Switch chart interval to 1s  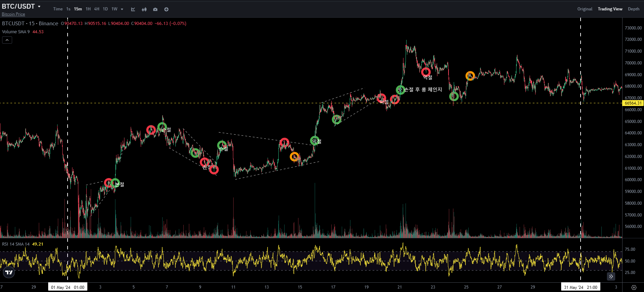[x=68, y=9]
